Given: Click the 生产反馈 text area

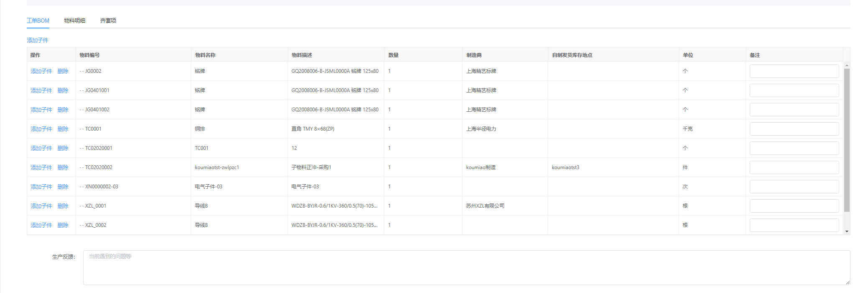Looking at the screenshot, I should [466, 267].
